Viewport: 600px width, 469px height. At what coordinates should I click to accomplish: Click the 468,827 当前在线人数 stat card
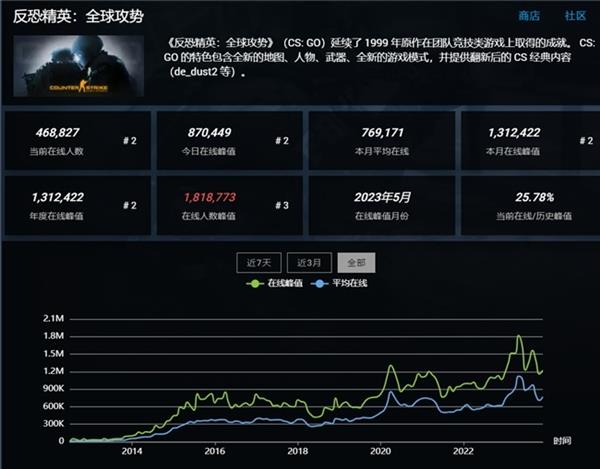78,140
